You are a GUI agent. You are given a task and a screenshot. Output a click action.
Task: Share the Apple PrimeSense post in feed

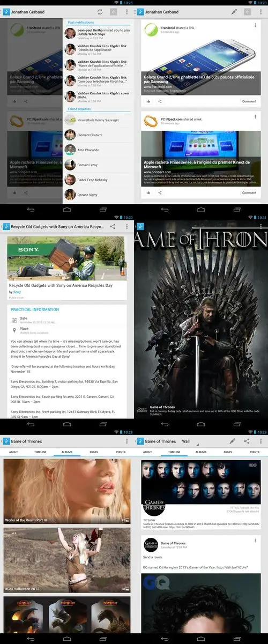[x=160, y=193]
